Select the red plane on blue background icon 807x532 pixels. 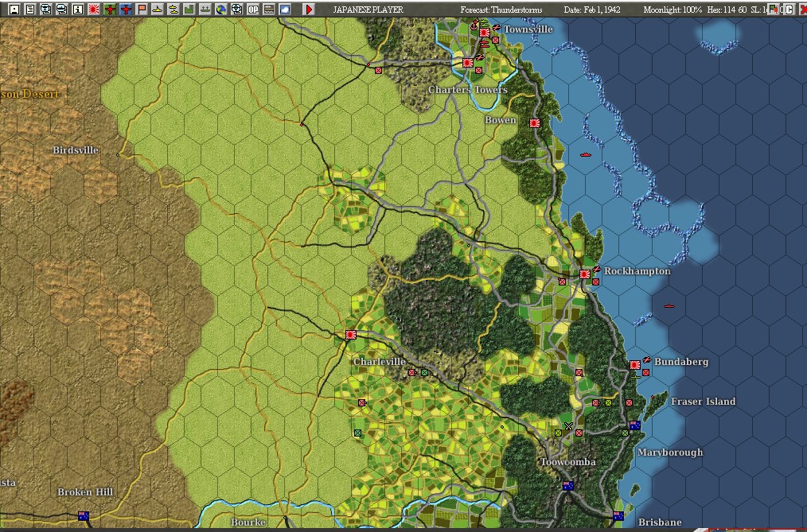click(x=126, y=10)
